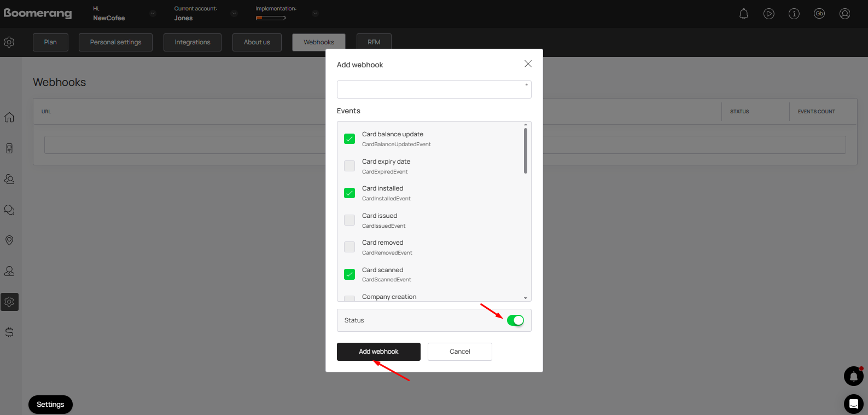
Task: Click the video tutorial play icon
Action: point(768,14)
